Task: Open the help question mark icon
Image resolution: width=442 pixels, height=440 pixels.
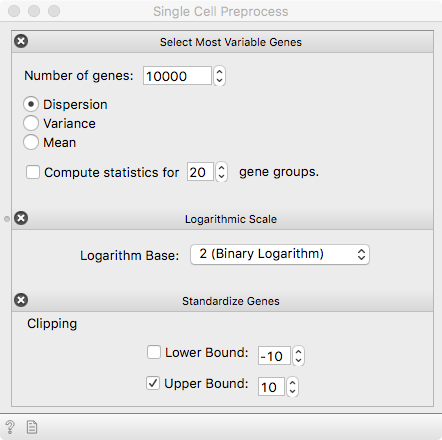Action: point(10,427)
